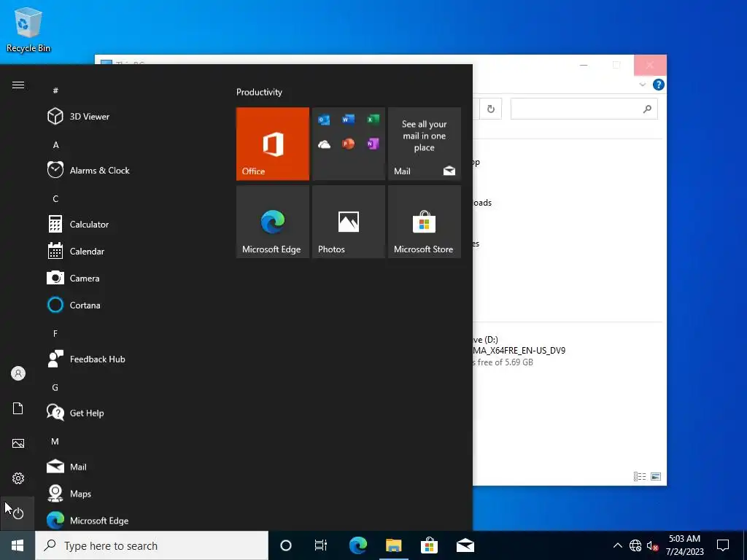The width and height of the screenshot is (747, 560).
Task: Click the File Explorer search field
Action: (x=584, y=109)
